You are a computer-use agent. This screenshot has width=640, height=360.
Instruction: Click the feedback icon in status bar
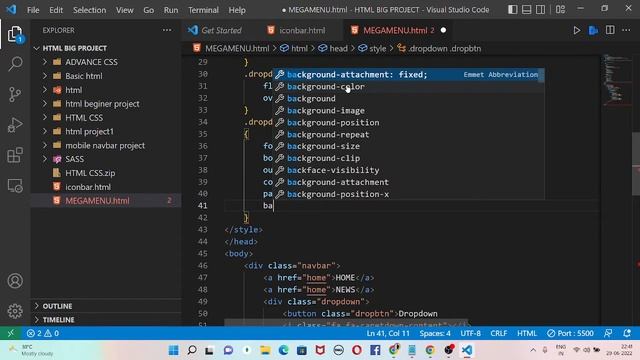[x=608, y=333]
